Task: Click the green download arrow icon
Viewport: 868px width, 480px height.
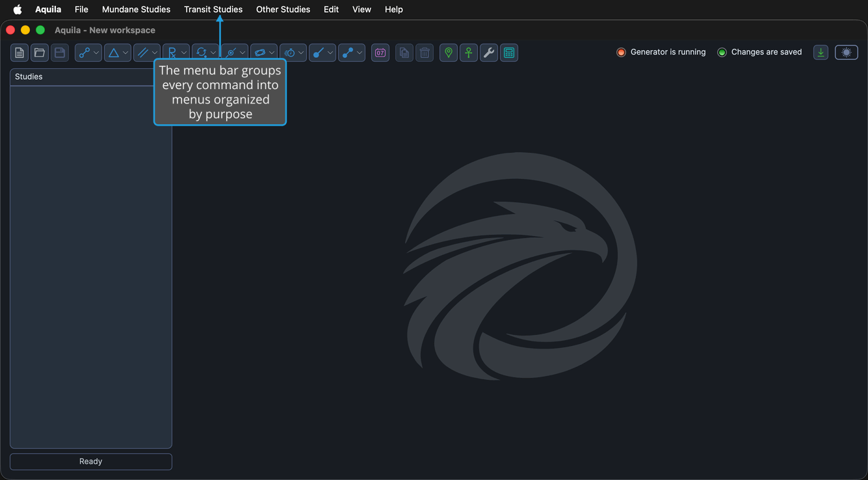Action: (821, 53)
